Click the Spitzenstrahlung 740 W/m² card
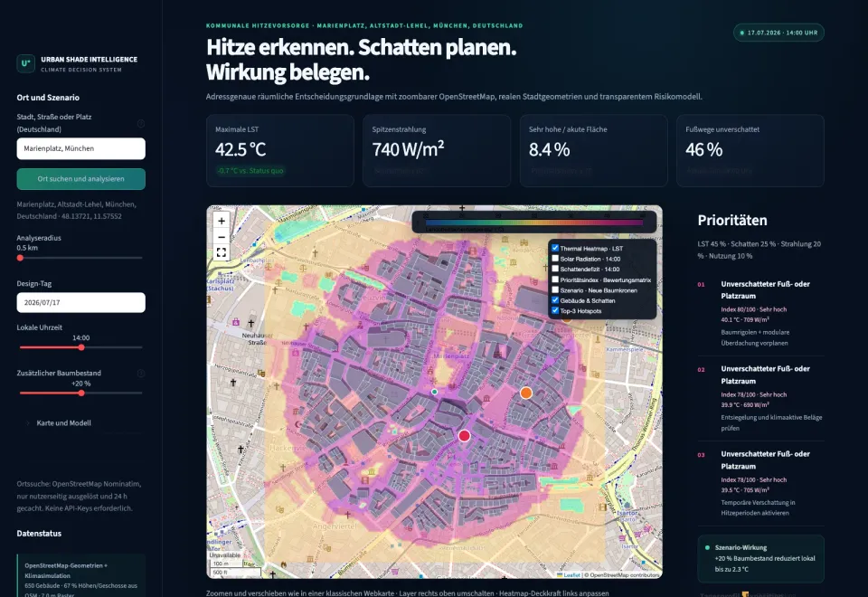The width and height of the screenshot is (868, 597). [437, 151]
